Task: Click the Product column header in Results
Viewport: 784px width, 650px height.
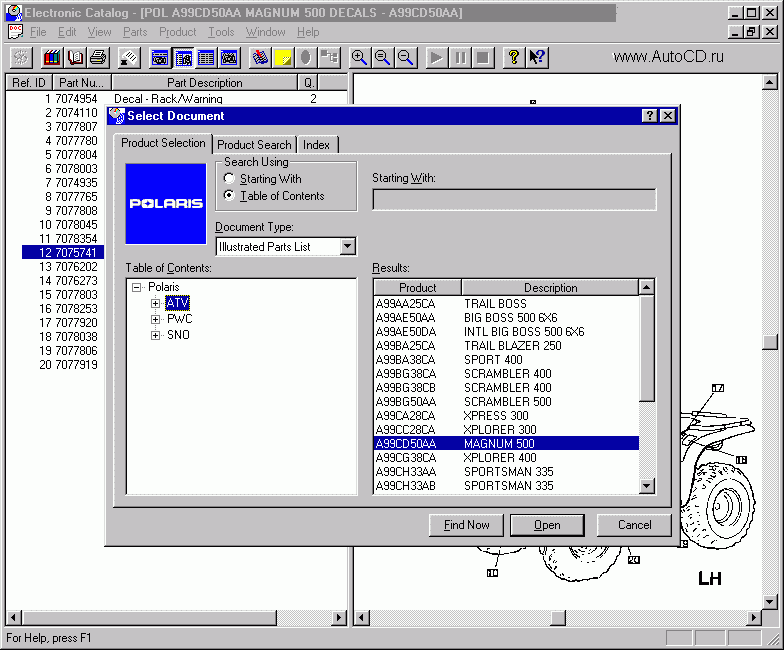Action: pos(418,288)
